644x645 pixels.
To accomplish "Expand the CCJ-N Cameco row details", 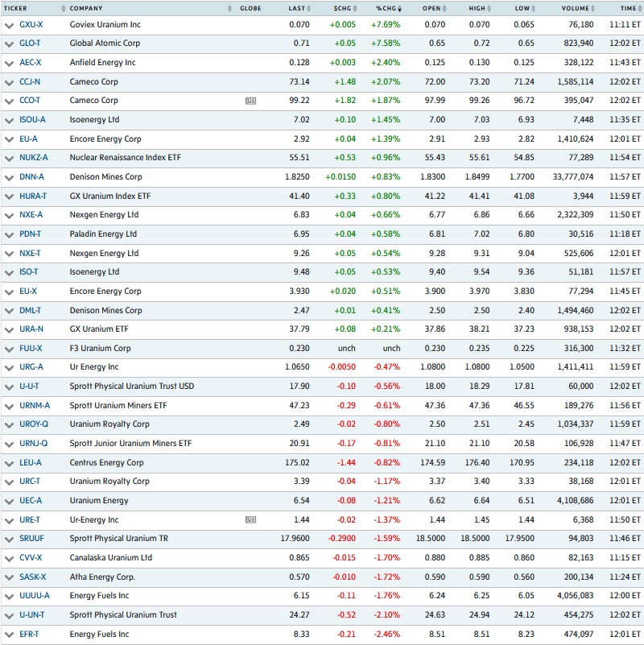I will [9, 82].
